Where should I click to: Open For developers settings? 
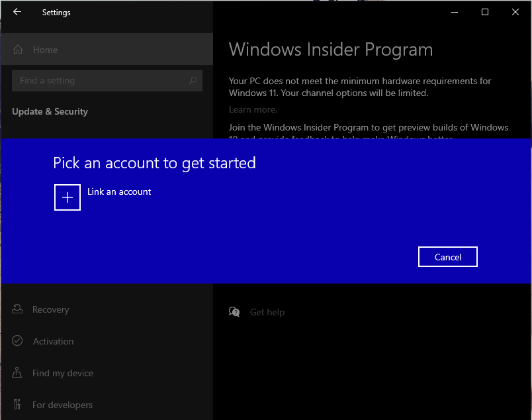[x=107, y=405]
